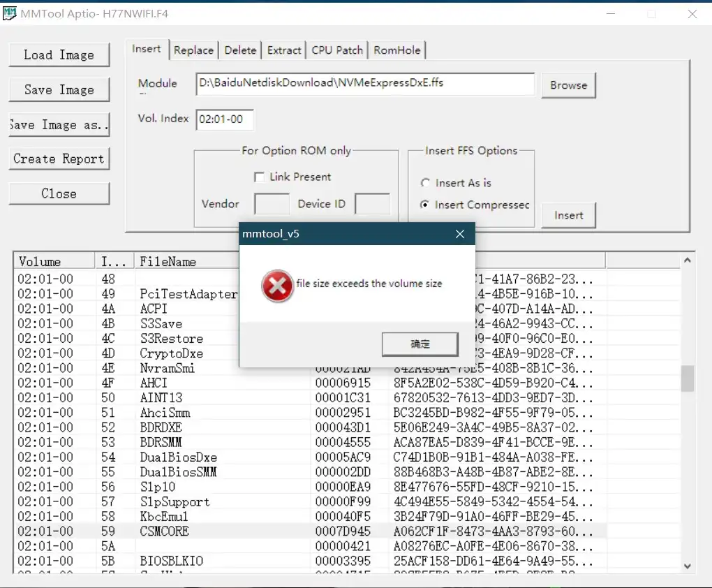712x588 pixels.
Task: Confirm the error with the 确定 button
Action: (420, 344)
